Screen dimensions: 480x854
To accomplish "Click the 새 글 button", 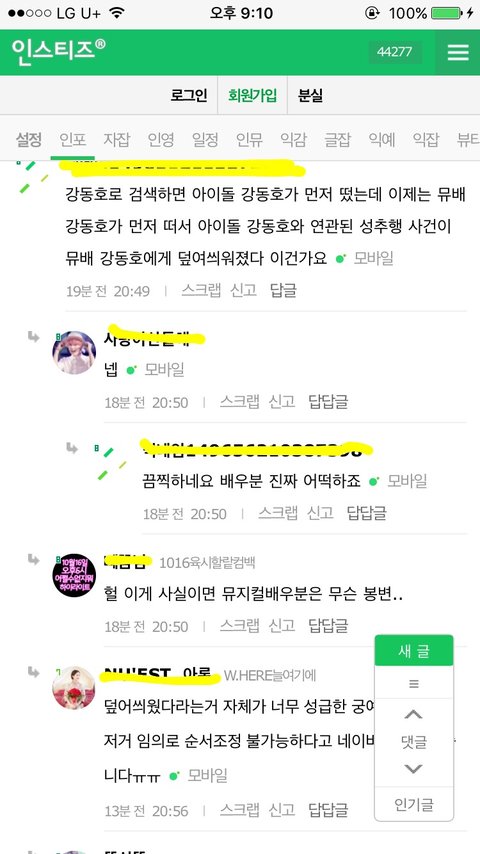I will pos(414,650).
